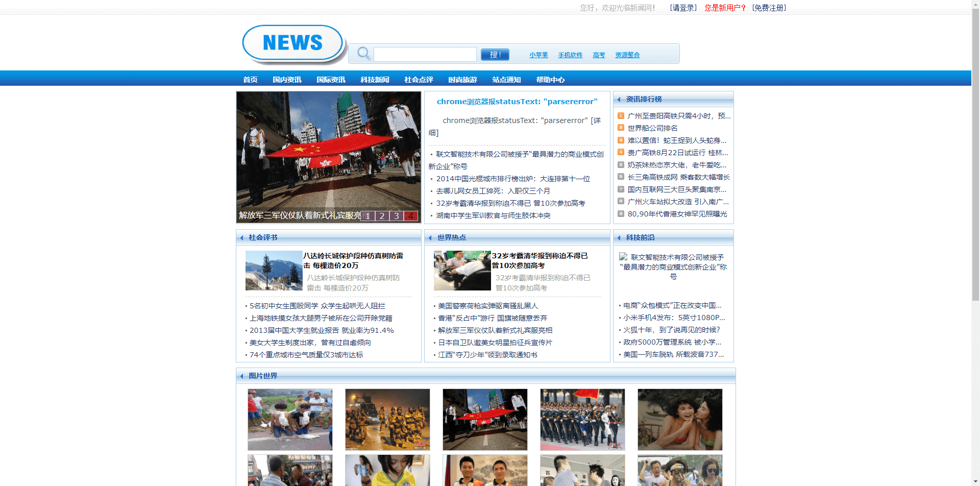Focus the search text box
The image size is (980, 486).
(x=425, y=54)
